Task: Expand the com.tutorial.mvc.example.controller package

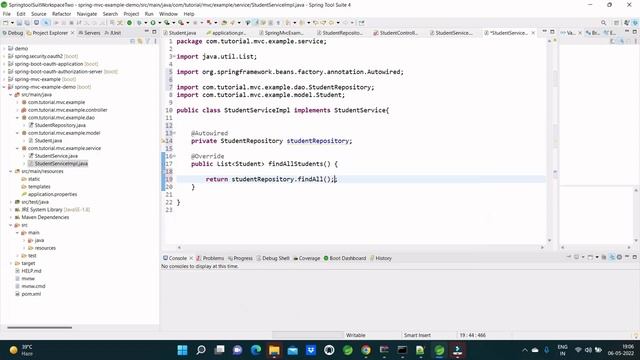Action: [18, 110]
